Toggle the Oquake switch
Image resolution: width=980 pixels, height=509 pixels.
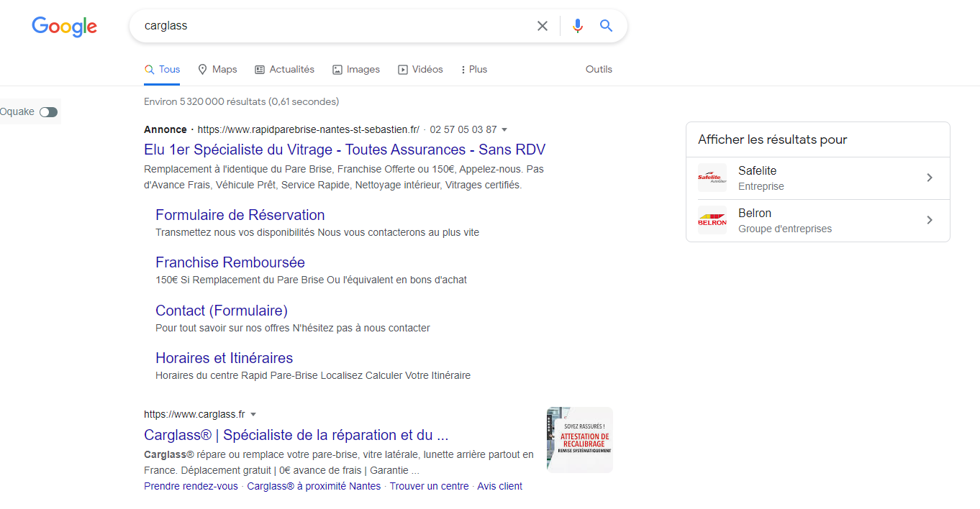[48, 112]
